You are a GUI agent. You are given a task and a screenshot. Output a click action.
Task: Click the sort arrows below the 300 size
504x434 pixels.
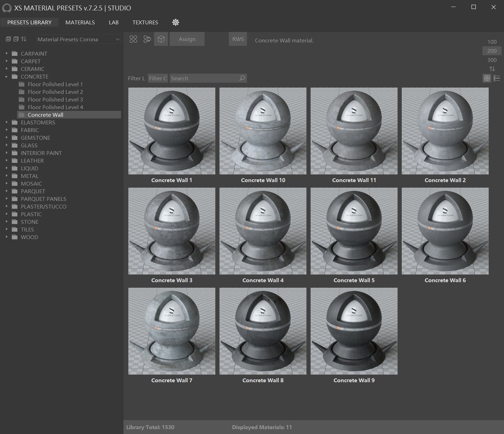pyautogui.click(x=492, y=69)
